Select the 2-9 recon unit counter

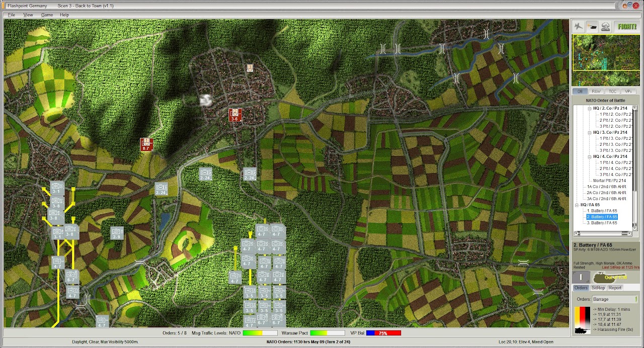(x=117, y=233)
